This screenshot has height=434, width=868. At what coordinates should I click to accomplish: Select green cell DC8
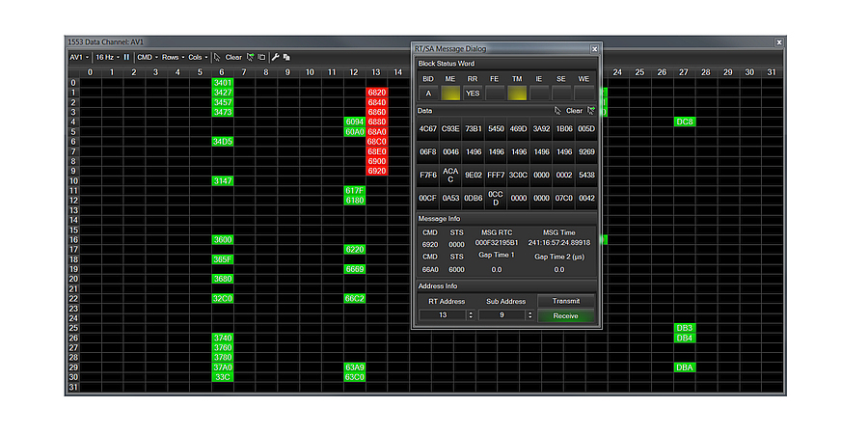tap(685, 122)
